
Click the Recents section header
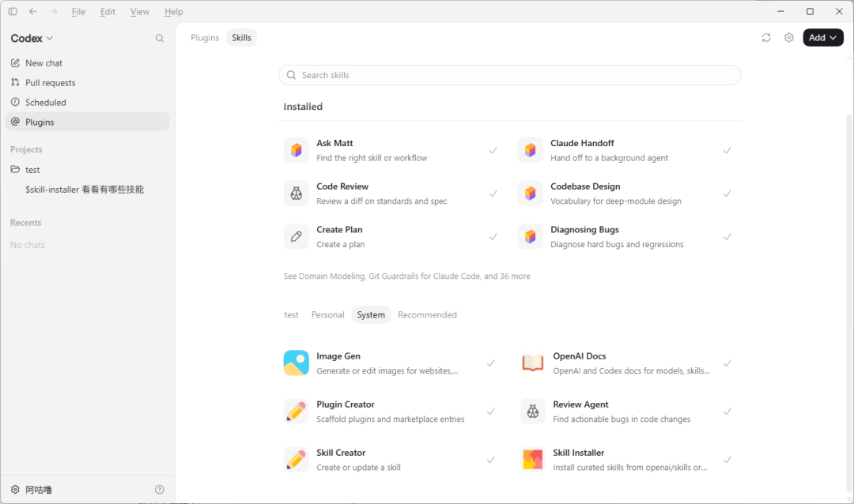25,223
